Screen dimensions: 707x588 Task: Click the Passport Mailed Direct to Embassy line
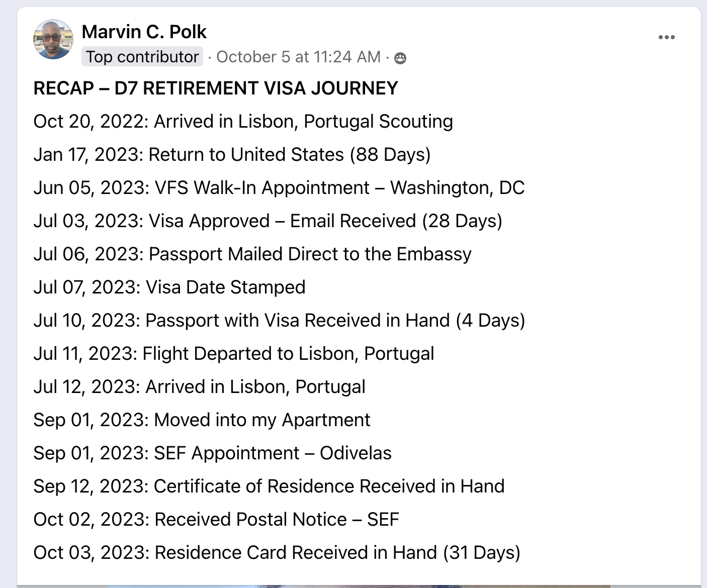tap(252, 254)
